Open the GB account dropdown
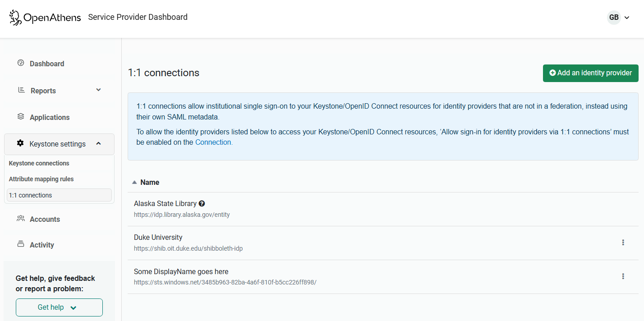Image resolution: width=644 pixels, height=321 pixels. coord(618,17)
